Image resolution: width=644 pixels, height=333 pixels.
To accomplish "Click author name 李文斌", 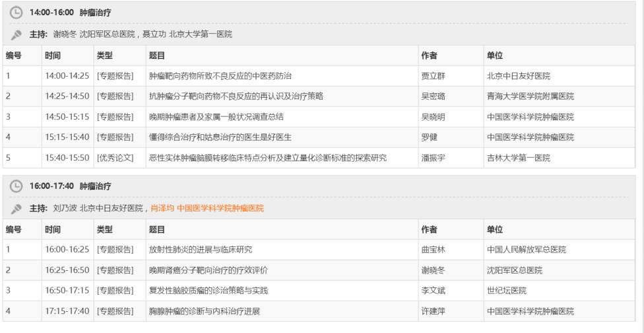I will pyautogui.click(x=434, y=291).
